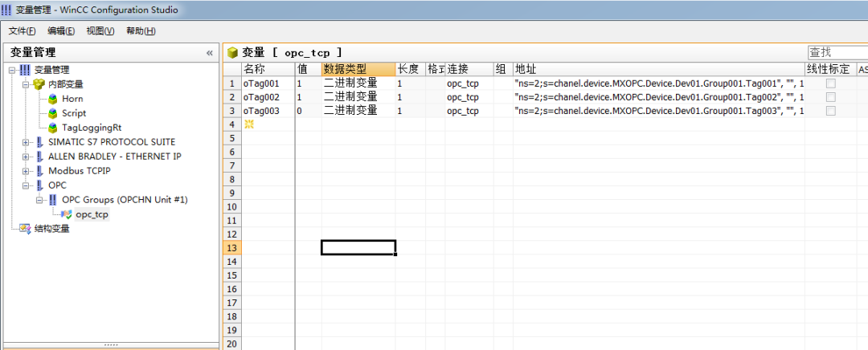The image size is (868, 350).
Task: Collapse the OPC Groups (OPCHN Unit #1) node
Action: pos(39,200)
